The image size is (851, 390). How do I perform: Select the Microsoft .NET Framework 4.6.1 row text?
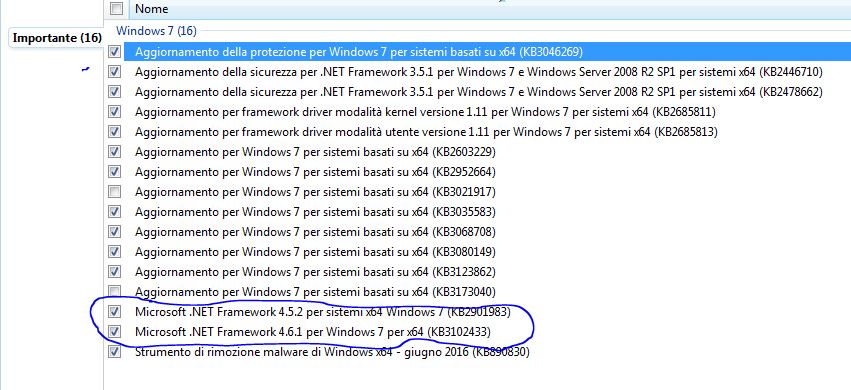coord(313,331)
